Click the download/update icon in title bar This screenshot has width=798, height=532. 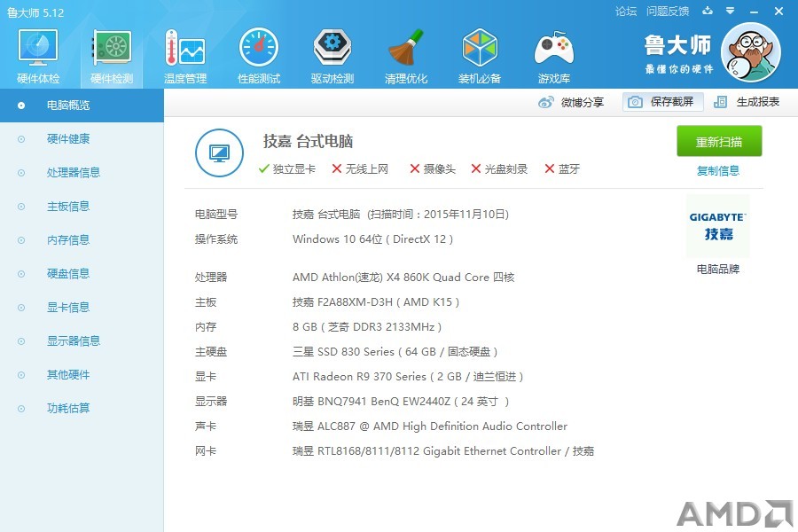708,11
